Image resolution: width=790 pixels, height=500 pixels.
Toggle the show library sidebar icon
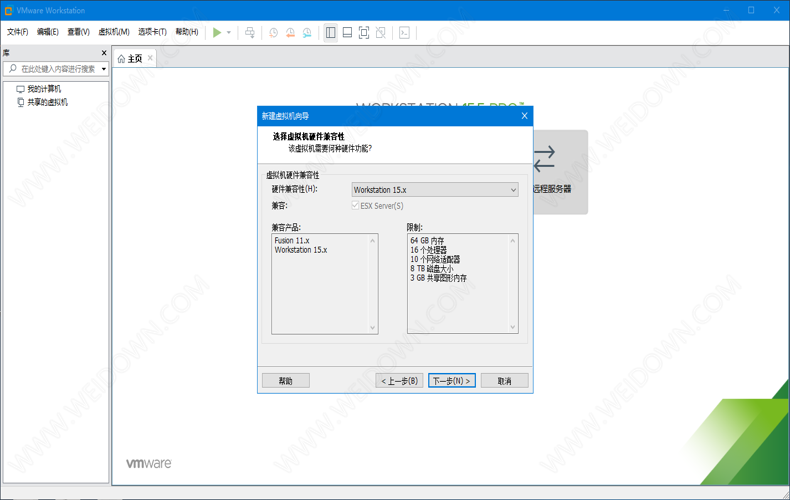click(331, 33)
